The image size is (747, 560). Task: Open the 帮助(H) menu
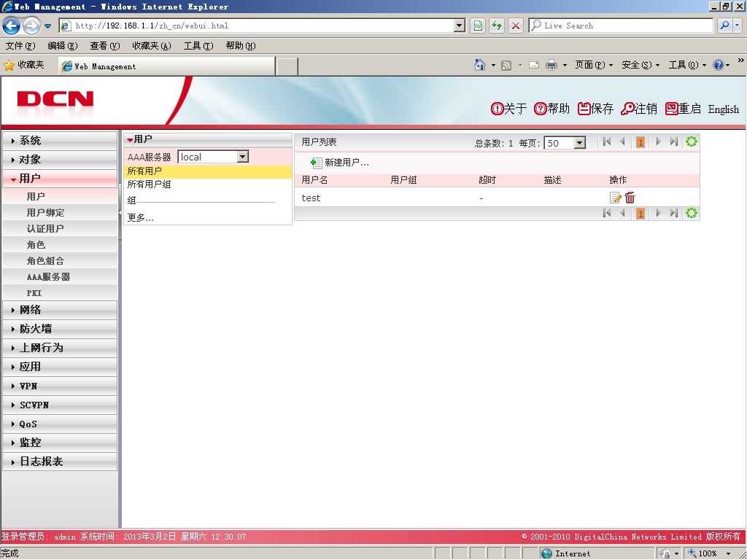pos(241,46)
